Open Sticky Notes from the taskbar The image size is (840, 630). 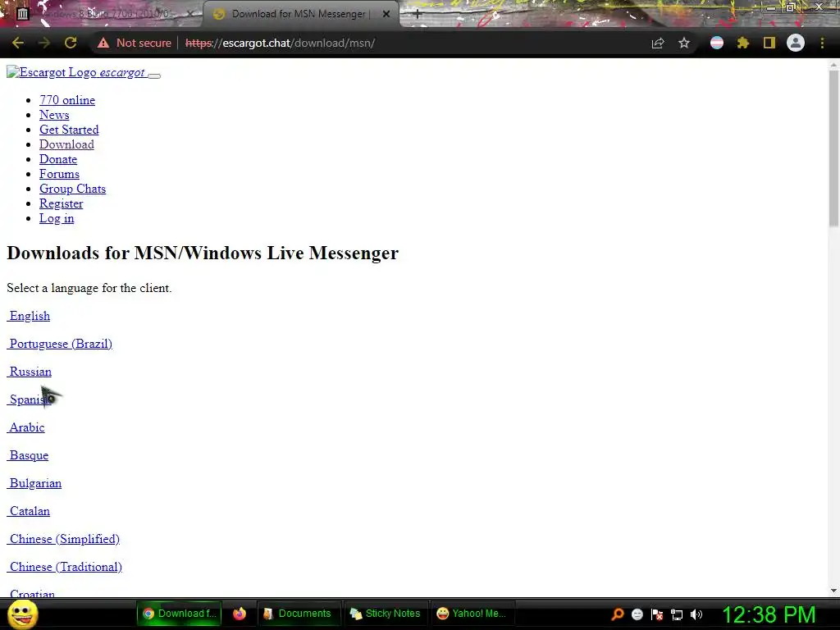pyautogui.click(x=386, y=614)
